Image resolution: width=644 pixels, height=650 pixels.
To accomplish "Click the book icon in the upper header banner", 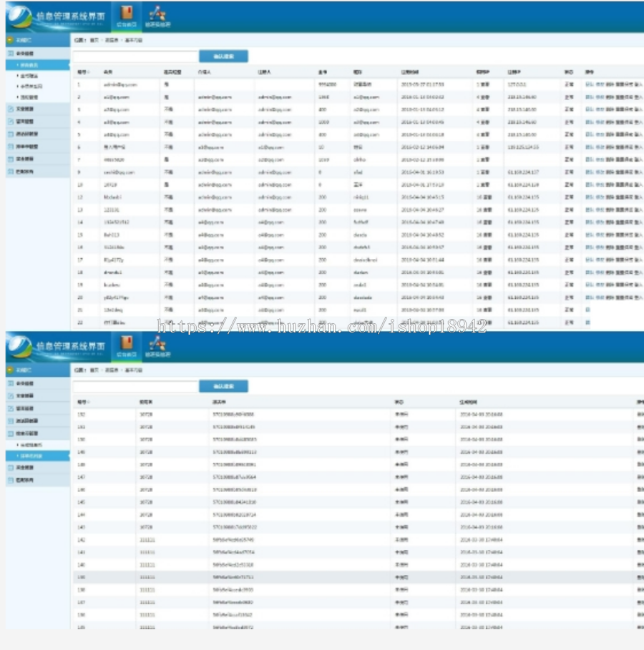I will coord(127,13).
